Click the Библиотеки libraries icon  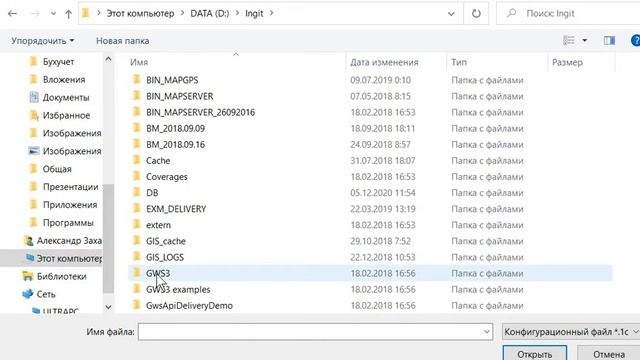coord(28,276)
